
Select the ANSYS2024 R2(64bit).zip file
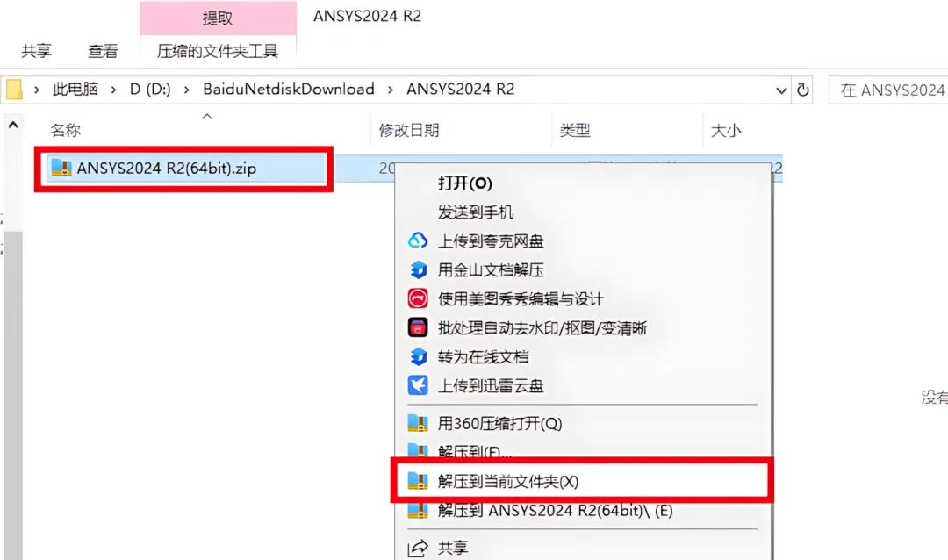pos(166,169)
